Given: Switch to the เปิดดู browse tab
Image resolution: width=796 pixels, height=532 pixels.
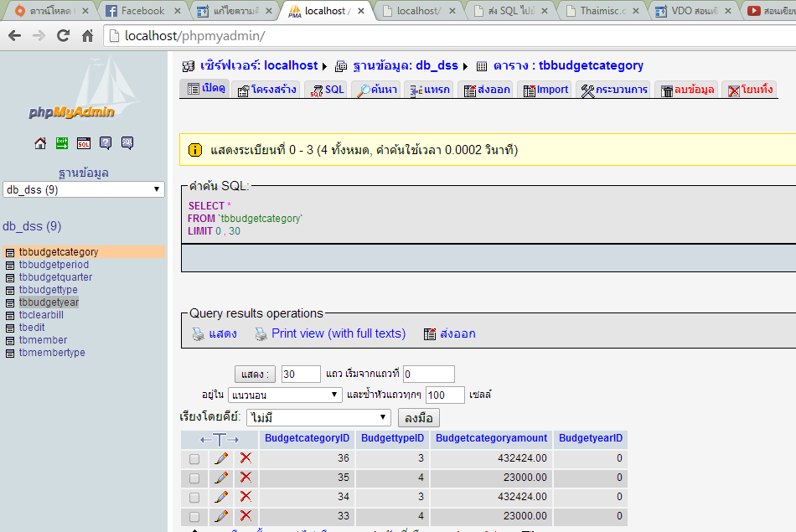Looking at the screenshot, I should pos(205,89).
